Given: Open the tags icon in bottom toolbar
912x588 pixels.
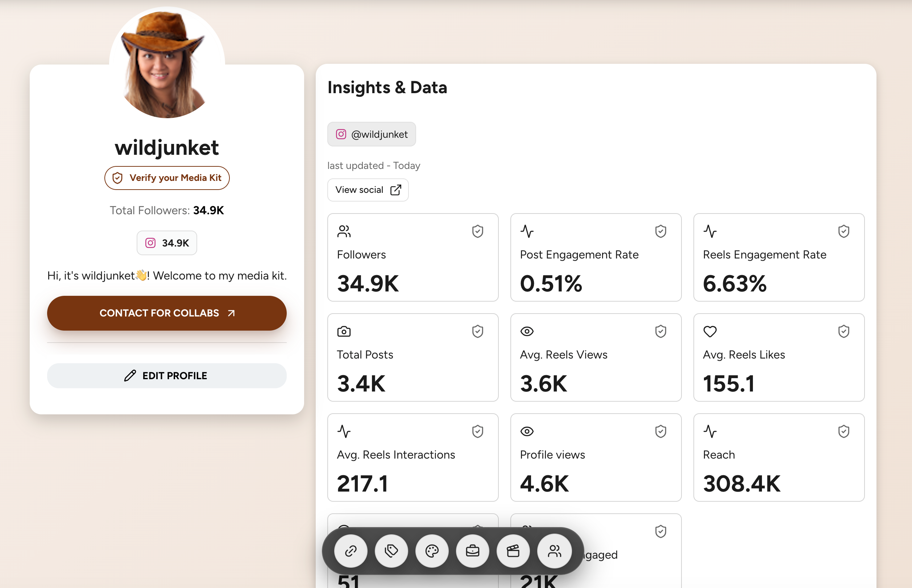Looking at the screenshot, I should (x=391, y=551).
